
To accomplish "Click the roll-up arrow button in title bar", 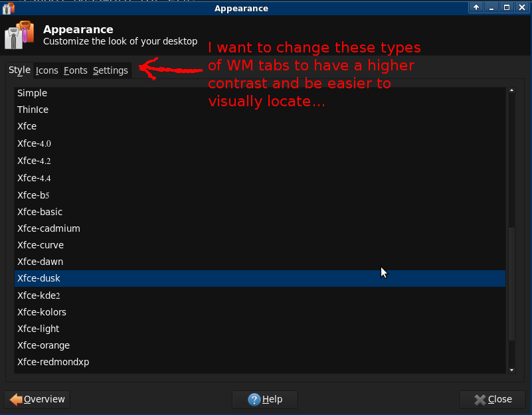I will pos(476,7).
